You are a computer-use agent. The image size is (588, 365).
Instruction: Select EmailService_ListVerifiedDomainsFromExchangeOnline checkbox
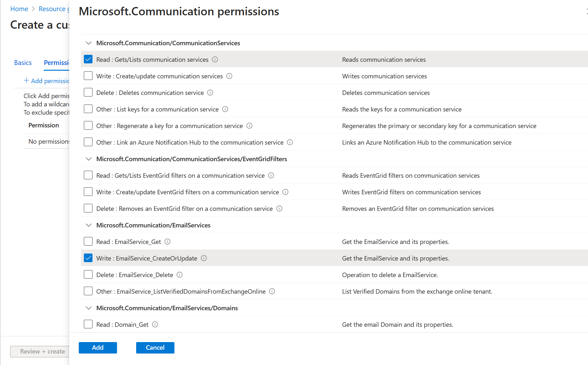(x=88, y=291)
